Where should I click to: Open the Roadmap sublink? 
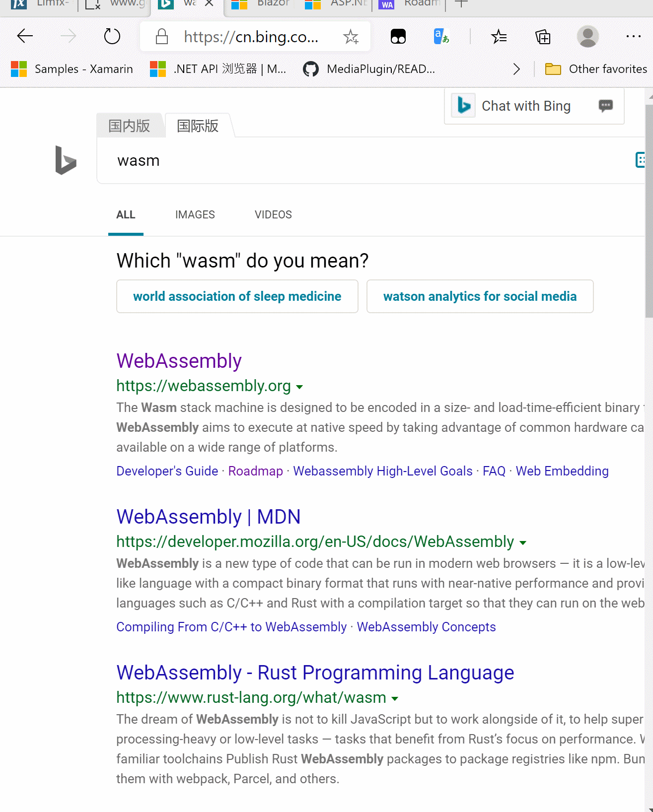coord(255,471)
